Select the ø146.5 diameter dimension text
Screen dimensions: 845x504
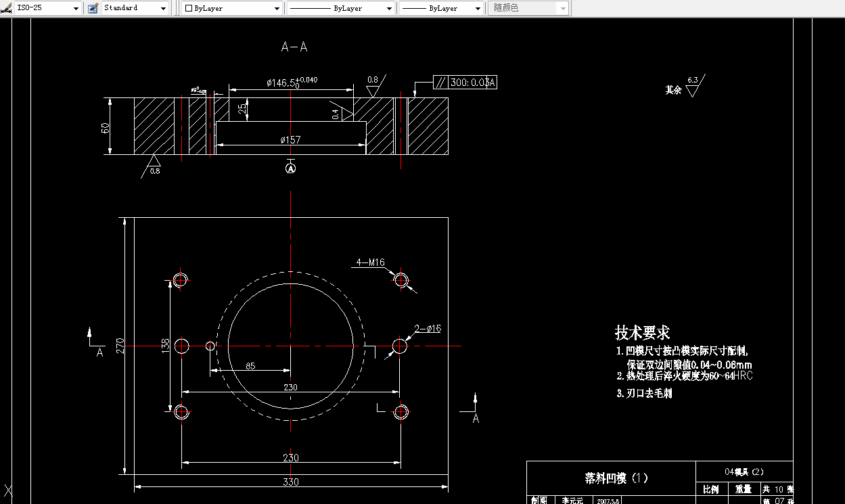292,82
